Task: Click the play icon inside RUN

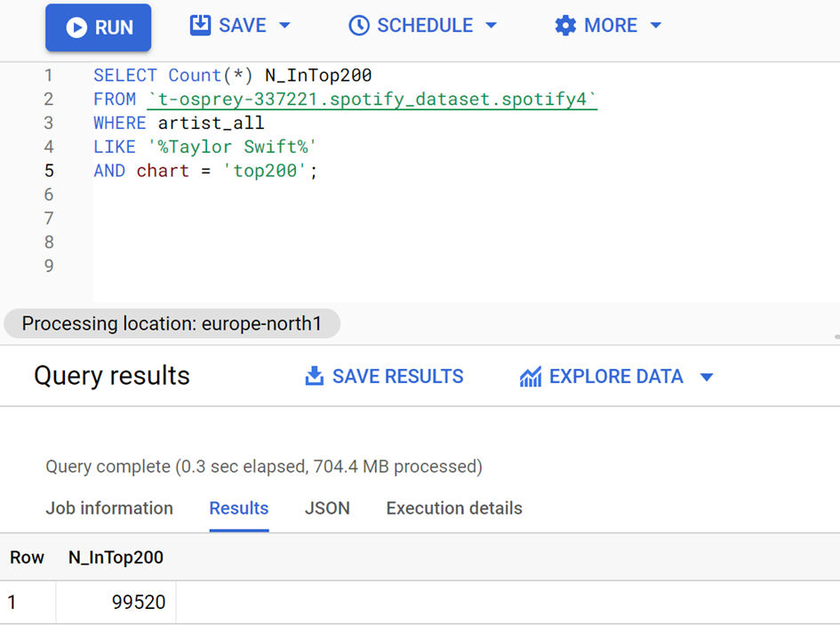Action: (x=76, y=28)
